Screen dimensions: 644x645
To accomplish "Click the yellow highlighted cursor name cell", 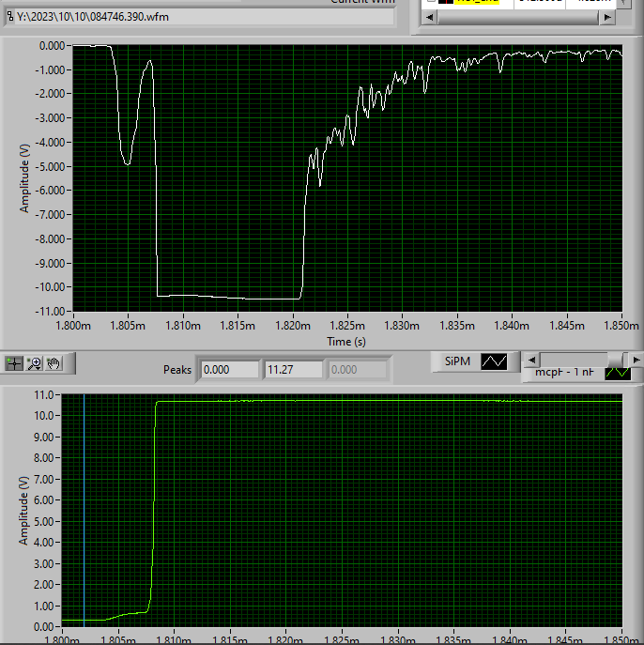I will (x=477, y=1).
